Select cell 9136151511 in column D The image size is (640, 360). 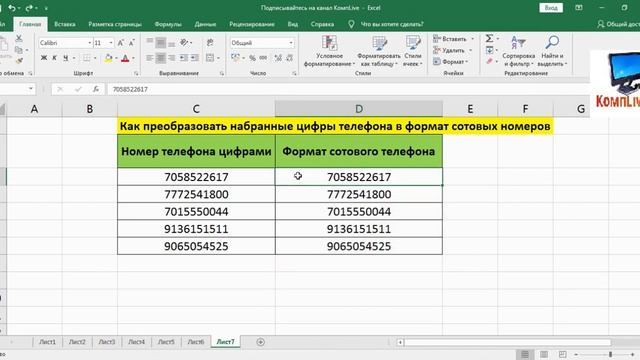click(359, 229)
